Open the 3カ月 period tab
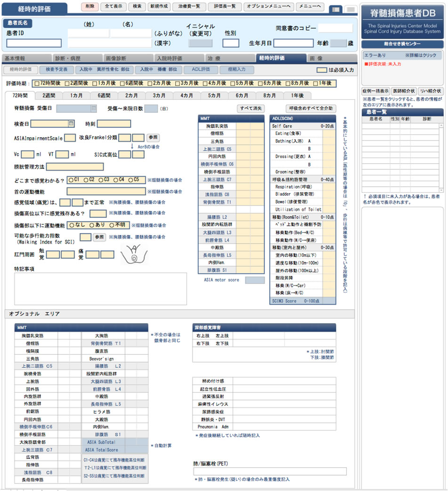The width and height of the screenshot is (448, 491). click(159, 95)
